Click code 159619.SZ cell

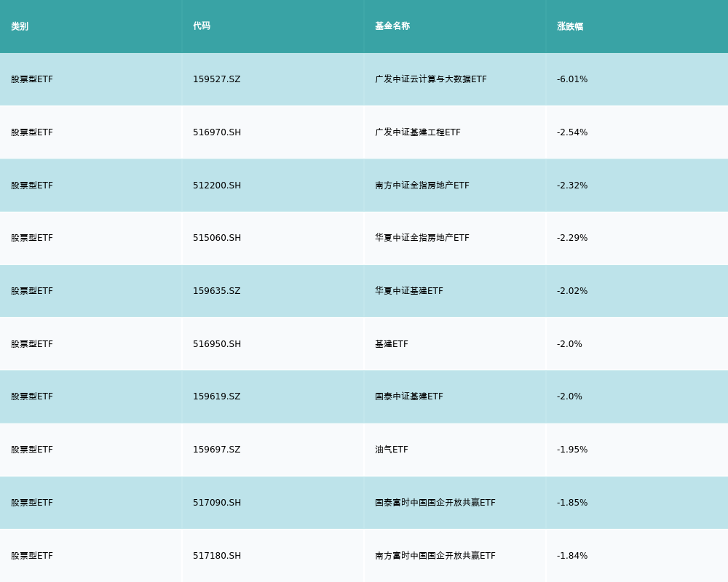click(x=216, y=396)
